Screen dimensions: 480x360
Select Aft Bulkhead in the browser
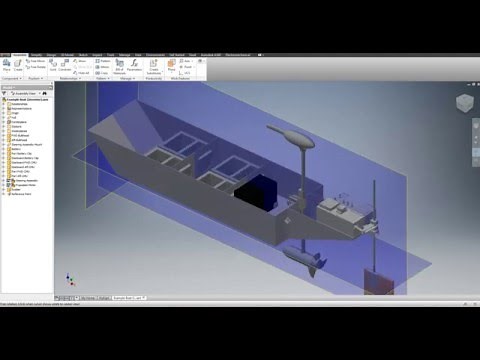click(19, 140)
